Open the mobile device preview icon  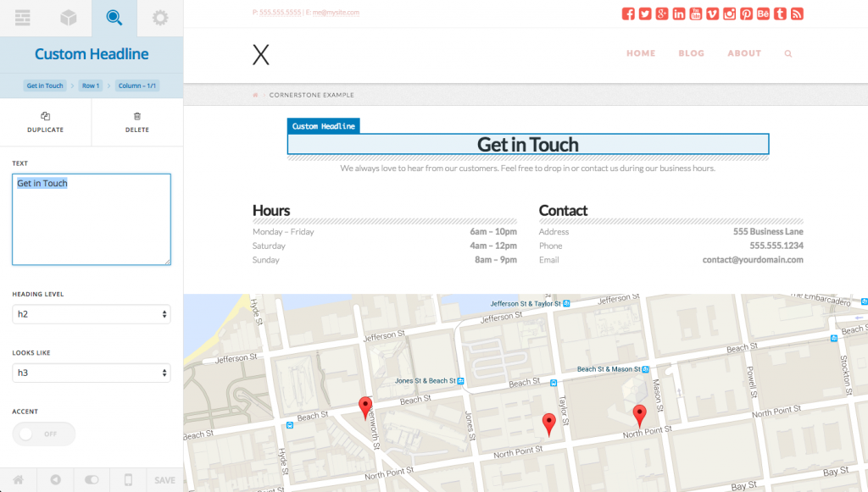click(128, 480)
